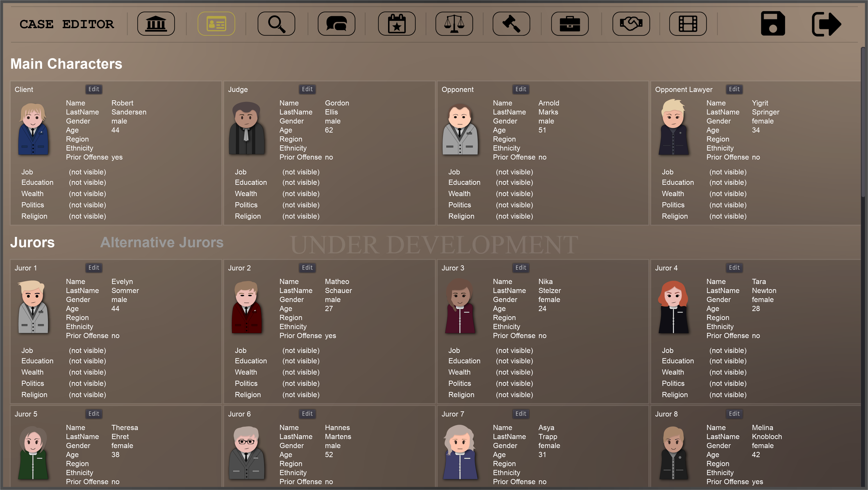Open the courthouse building section
Image resolution: width=868 pixels, height=490 pixels.
point(156,24)
